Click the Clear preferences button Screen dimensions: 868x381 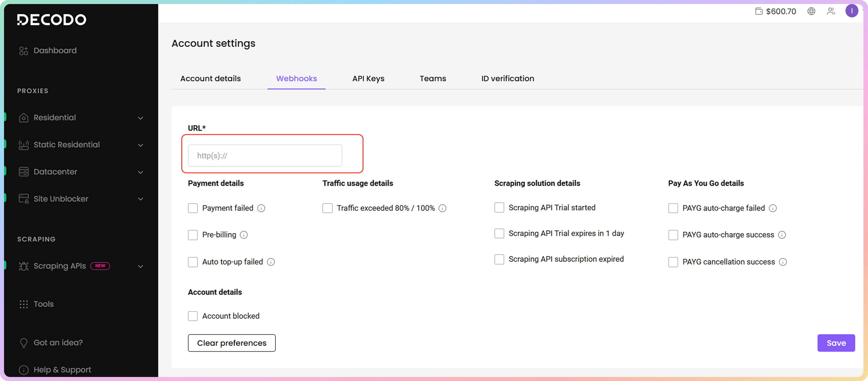[x=232, y=343]
